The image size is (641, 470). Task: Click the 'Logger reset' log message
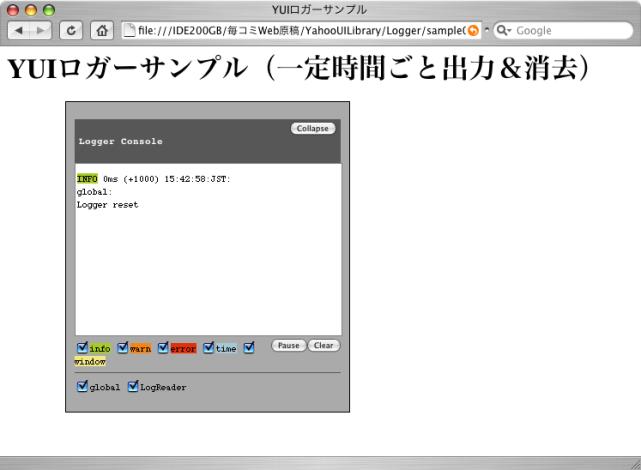coord(108,205)
